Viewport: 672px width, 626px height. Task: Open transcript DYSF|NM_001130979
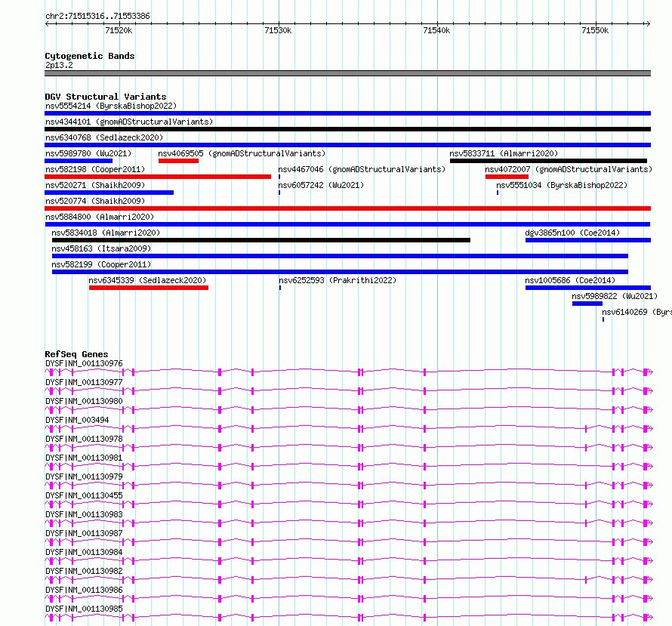point(84,476)
